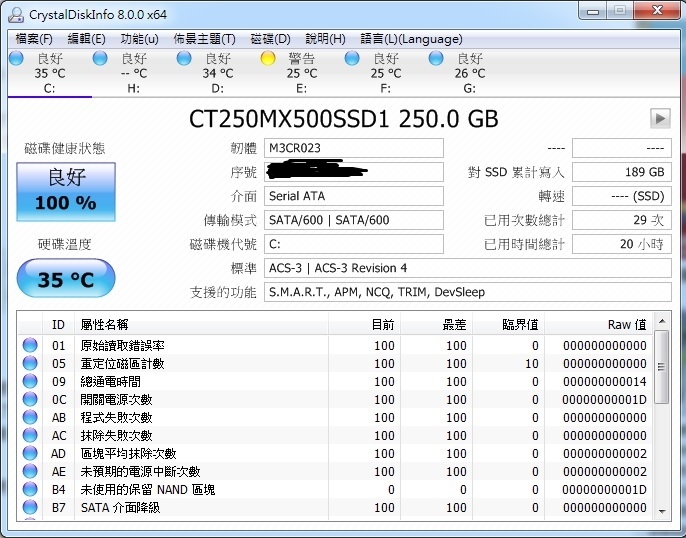Image resolution: width=686 pixels, height=538 pixels.
Task: Click the 20 小時 power on hours value
Action: coord(622,244)
